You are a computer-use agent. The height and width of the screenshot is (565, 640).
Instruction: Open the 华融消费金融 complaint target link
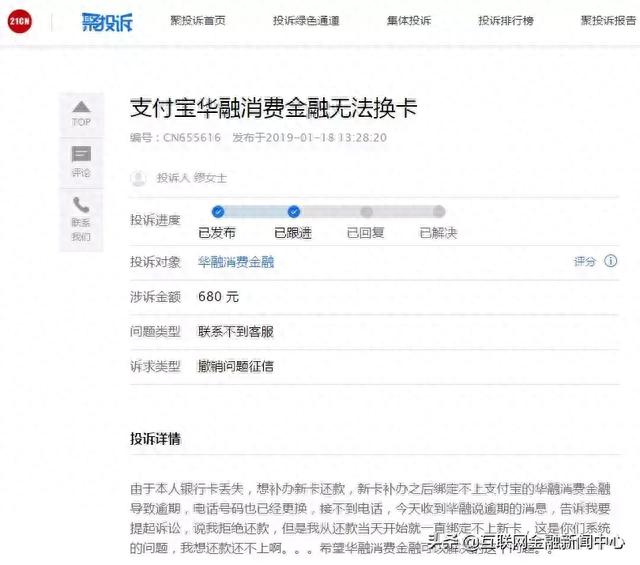point(236,262)
